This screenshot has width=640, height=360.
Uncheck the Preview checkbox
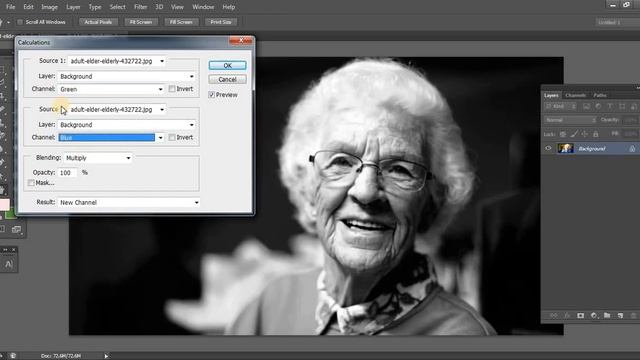(211, 95)
